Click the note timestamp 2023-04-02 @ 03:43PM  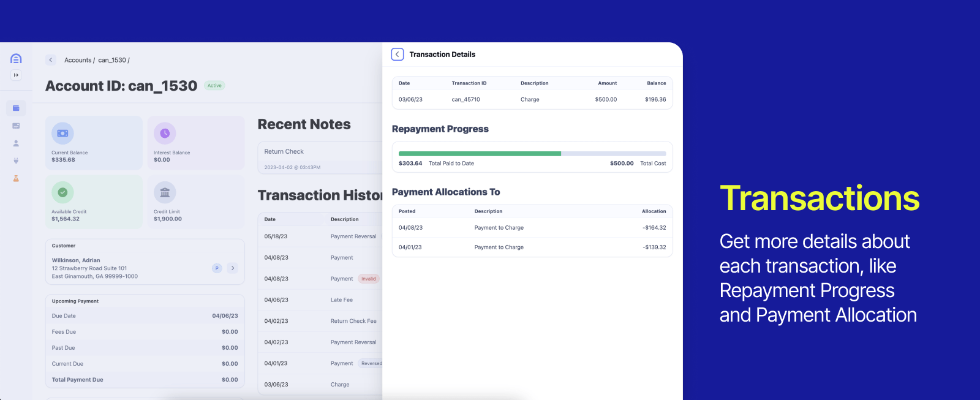(292, 167)
